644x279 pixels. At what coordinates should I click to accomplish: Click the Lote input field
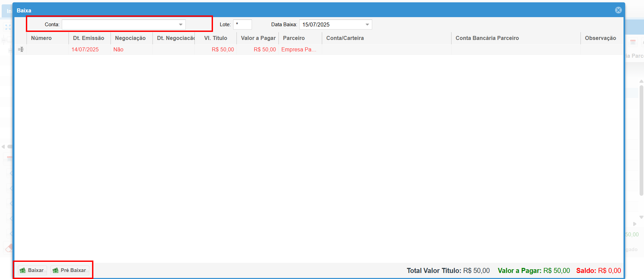243,25
